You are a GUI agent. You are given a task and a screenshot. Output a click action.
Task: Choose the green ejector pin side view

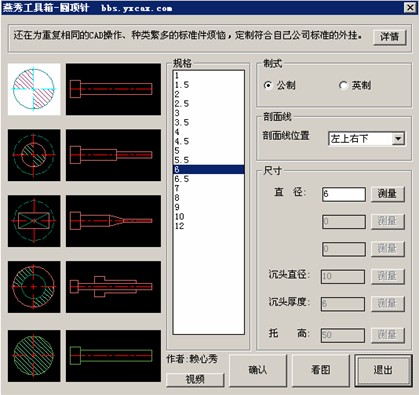point(113,356)
